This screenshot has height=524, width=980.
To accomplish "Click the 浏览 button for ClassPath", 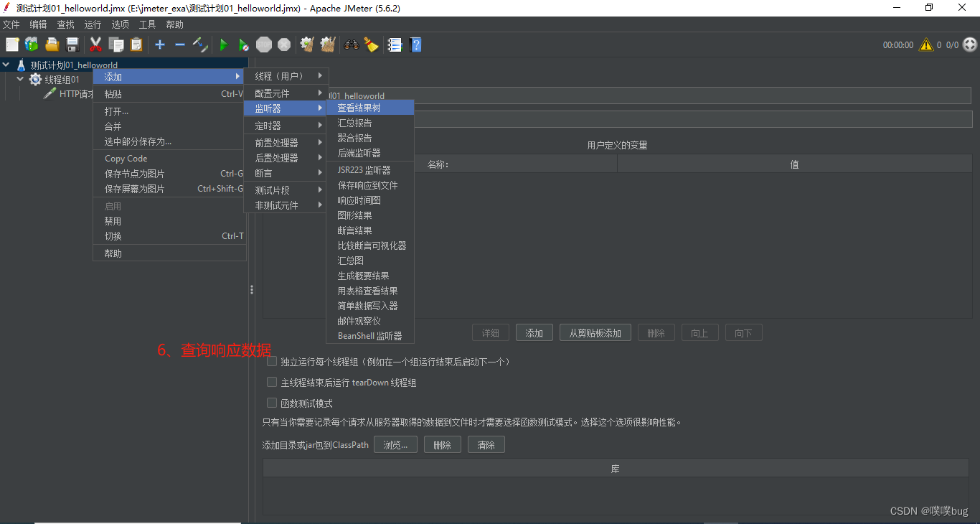I will point(395,444).
